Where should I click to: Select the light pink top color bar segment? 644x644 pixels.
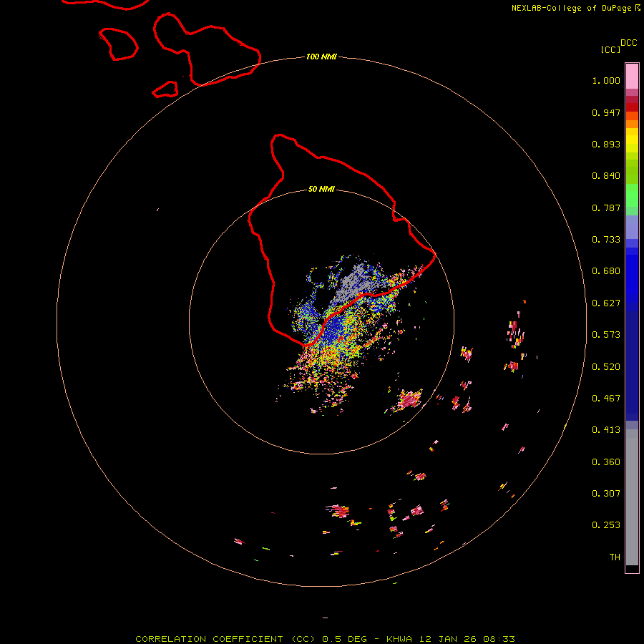632,77
